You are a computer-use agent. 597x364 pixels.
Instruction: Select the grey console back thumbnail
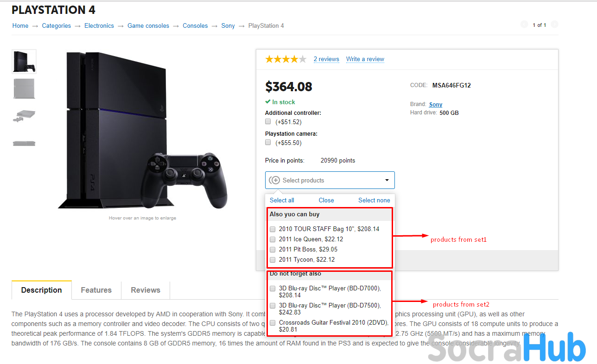pyautogui.click(x=24, y=88)
